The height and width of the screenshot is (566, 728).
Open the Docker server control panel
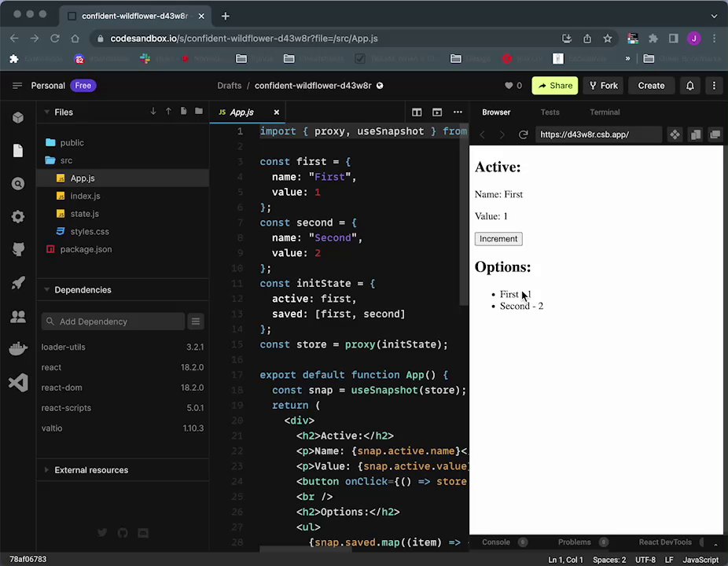(18, 349)
